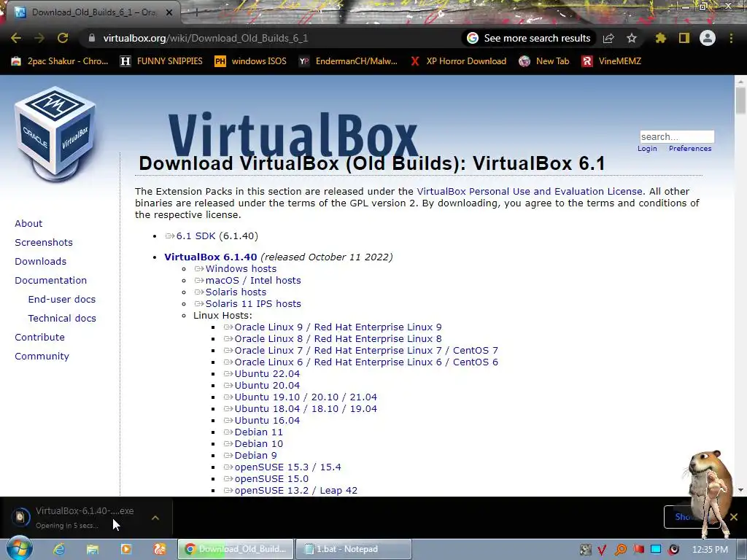Image resolution: width=747 pixels, height=560 pixels.
Task: Open the Personal Use and Evaluation License link
Action: [530, 192]
